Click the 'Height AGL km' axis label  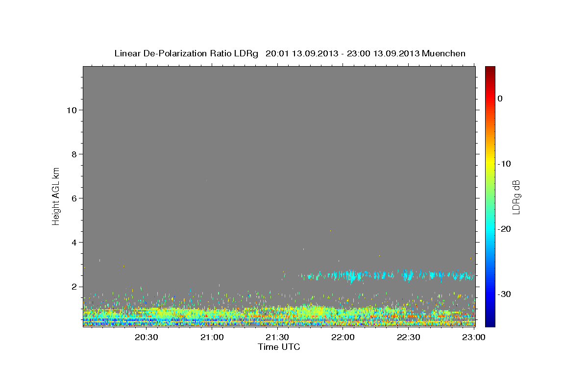click(x=56, y=196)
